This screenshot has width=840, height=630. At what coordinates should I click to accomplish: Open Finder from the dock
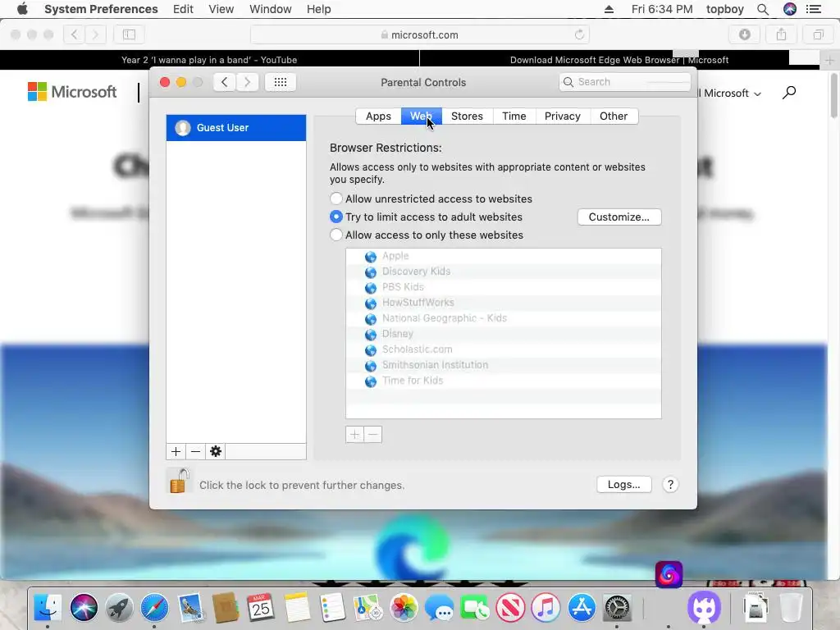pyautogui.click(x=48, y=608)
